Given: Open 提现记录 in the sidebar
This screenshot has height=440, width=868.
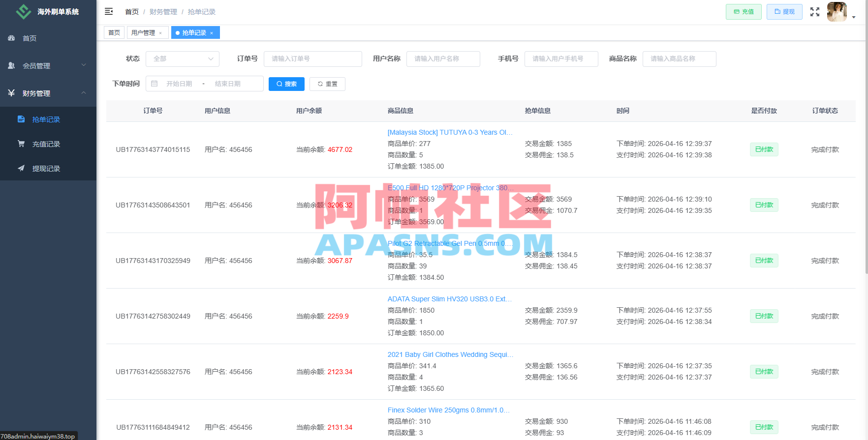Looking at the screenshot, I should (48, 168).
